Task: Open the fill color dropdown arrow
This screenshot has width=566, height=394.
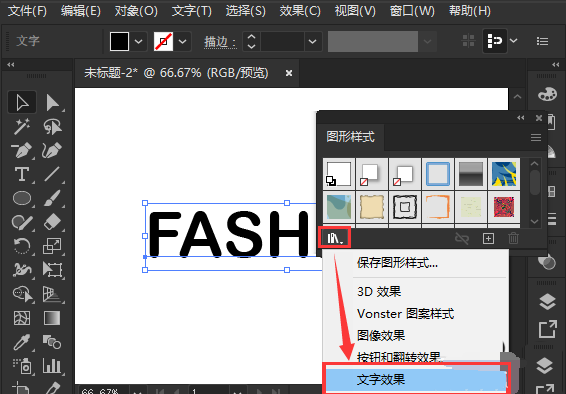Action: pyautogui.click(x=139, y=41)
